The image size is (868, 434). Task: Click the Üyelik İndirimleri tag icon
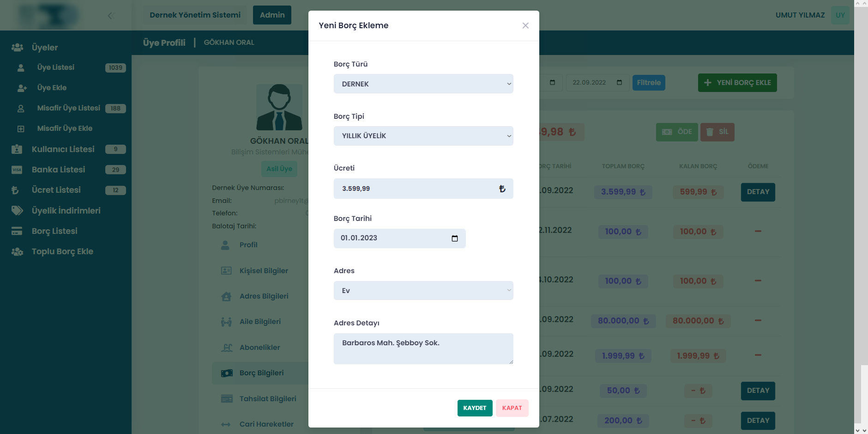coord(17,211)
